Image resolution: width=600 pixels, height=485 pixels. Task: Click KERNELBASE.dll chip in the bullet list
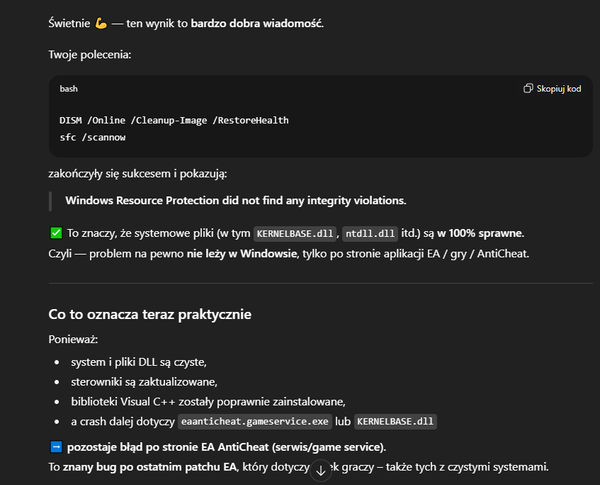(394, 423)
